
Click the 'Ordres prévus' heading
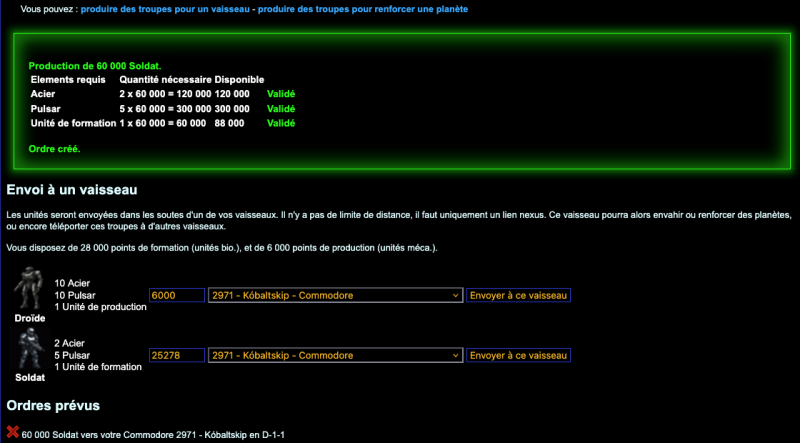coord(53,406)
